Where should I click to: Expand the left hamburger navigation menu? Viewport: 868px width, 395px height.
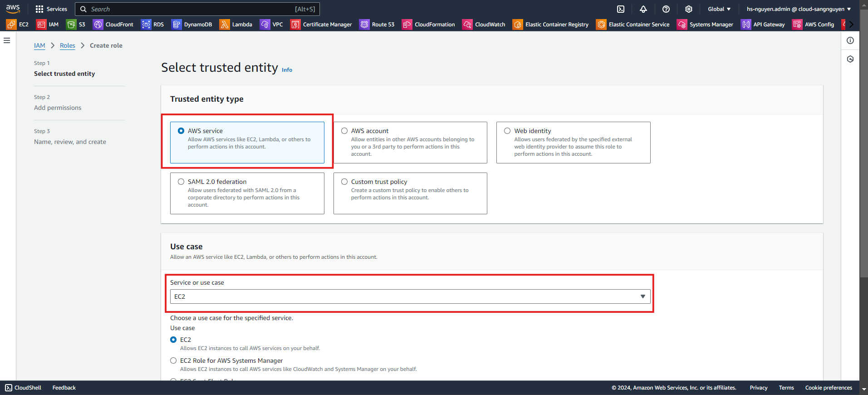tap(7, 40)
